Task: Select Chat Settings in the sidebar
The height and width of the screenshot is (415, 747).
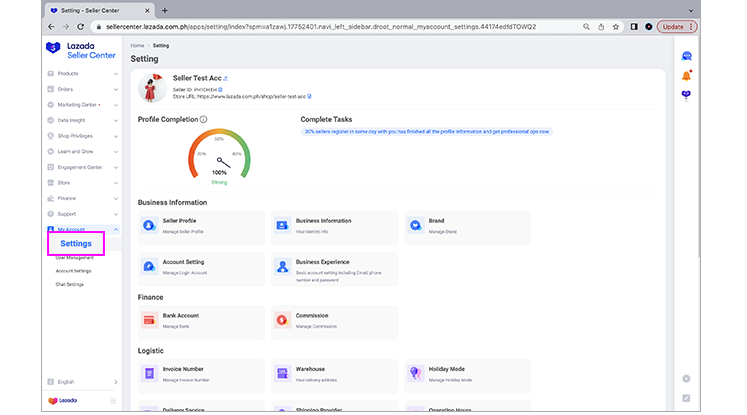Action: click(x=70, y=284)
